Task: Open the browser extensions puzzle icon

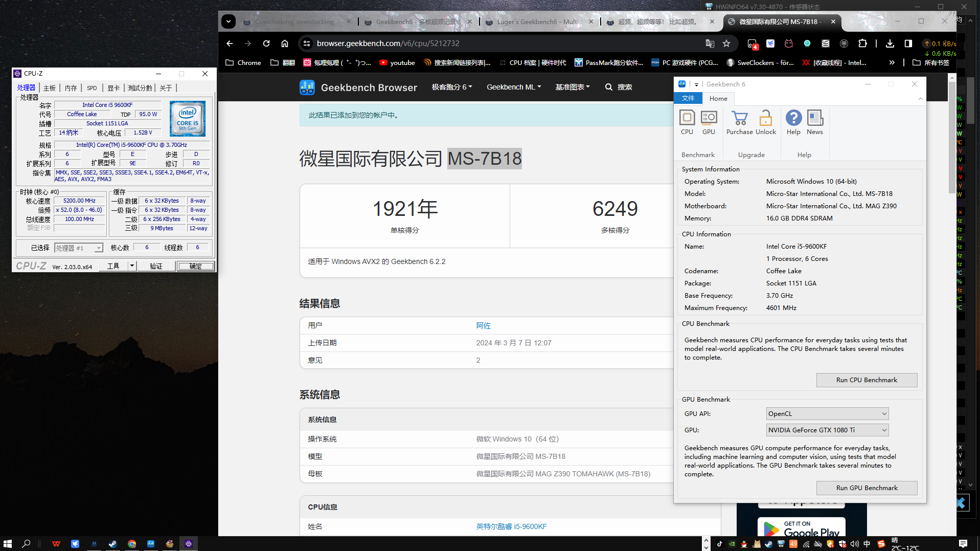Action: (x=862, y=43)
